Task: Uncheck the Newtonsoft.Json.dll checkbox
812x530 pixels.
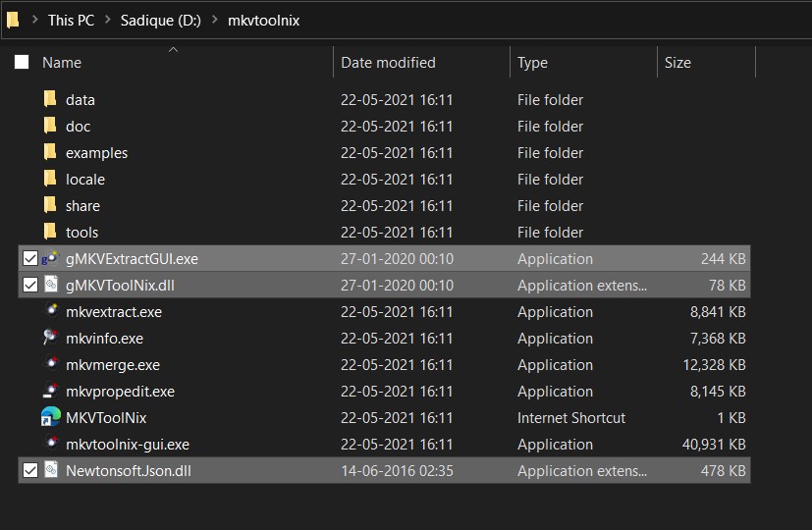Action: [x=30, y=470]
